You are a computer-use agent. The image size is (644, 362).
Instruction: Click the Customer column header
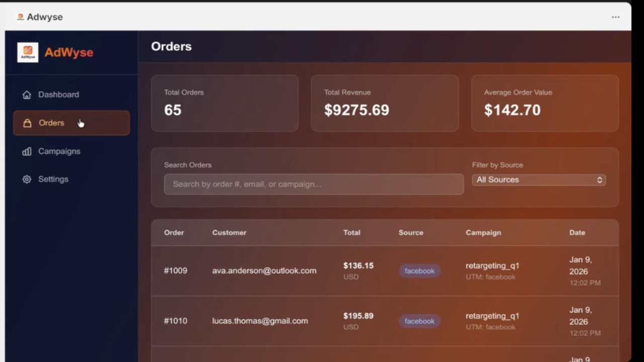point(229,233)
